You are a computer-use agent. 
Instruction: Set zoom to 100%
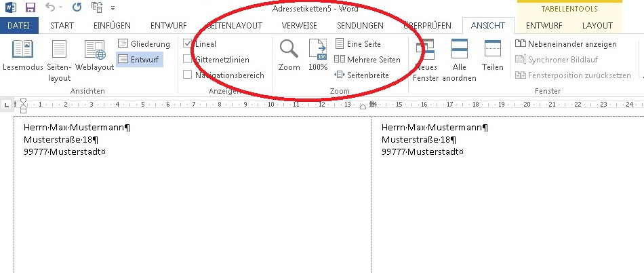pyautogui.click(x=318, y=54)
